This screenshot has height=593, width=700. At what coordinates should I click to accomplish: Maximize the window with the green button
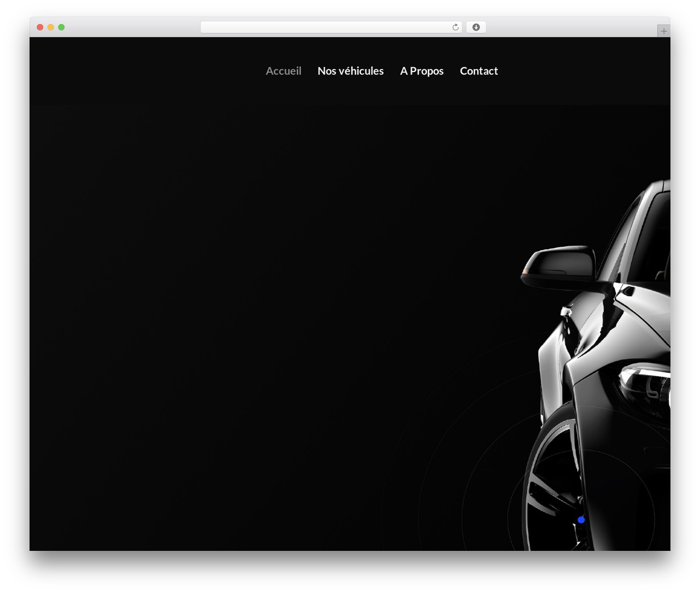(61, 27)
